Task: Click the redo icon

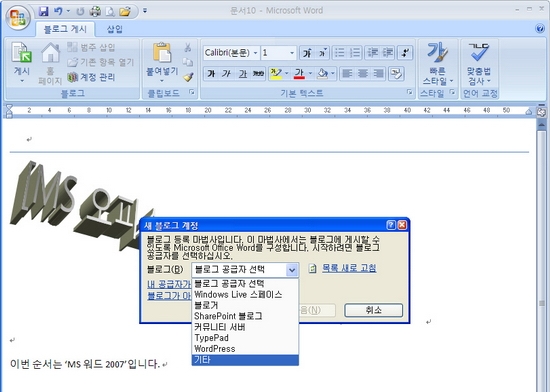Action: coord(80,12)
